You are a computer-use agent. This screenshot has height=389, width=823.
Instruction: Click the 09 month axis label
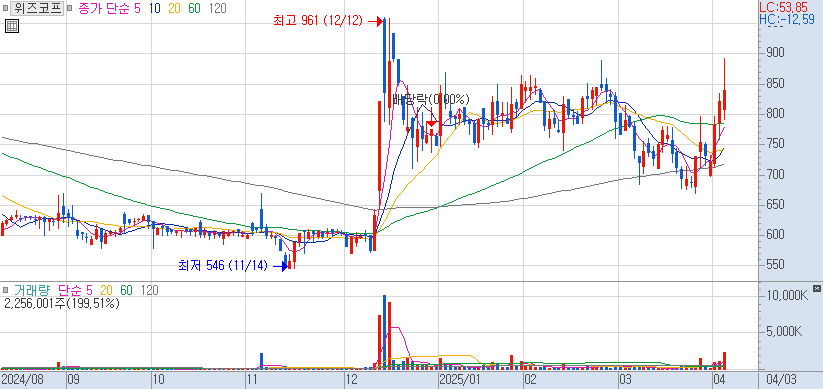coord(73,380)
